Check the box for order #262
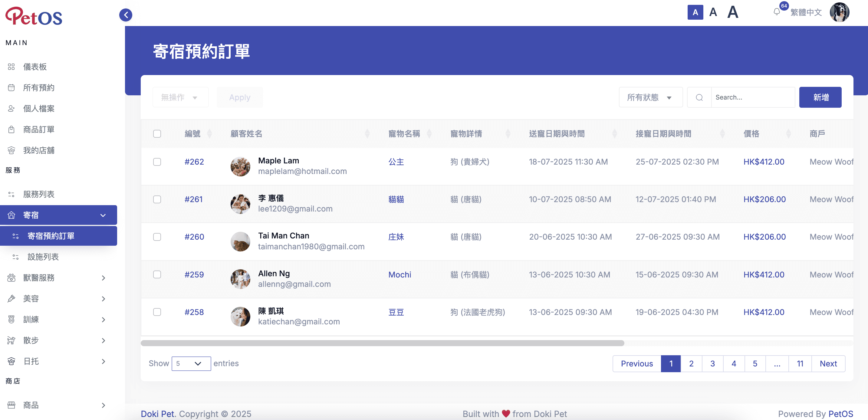 (x=157, y=162)
